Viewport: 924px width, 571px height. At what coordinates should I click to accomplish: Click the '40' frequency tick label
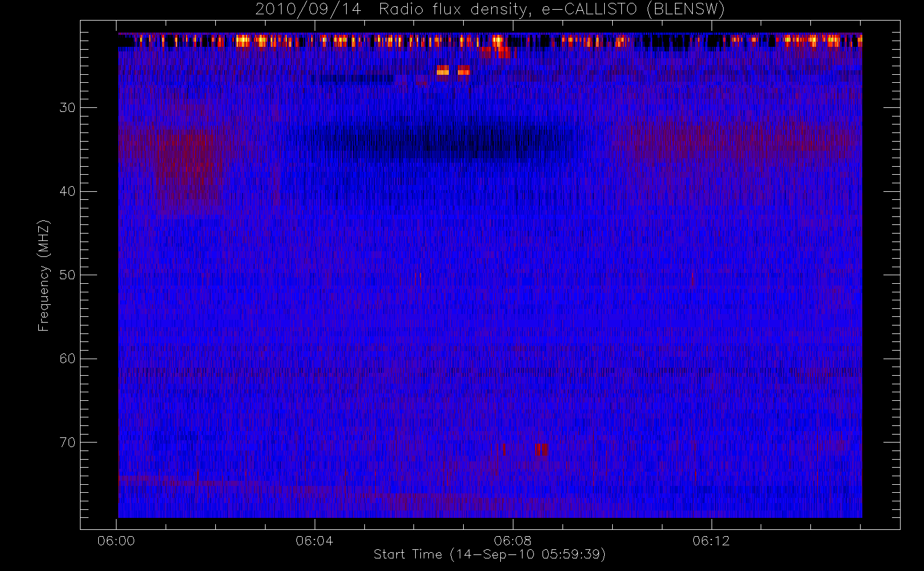67,191
